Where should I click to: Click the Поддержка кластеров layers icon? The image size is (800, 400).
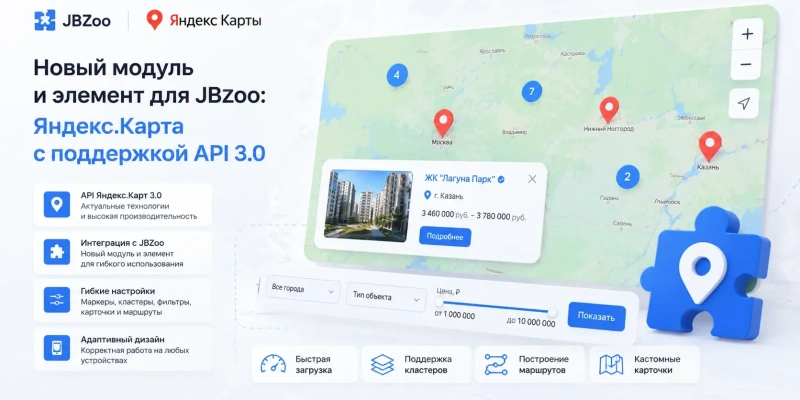[x=383, y=365]
